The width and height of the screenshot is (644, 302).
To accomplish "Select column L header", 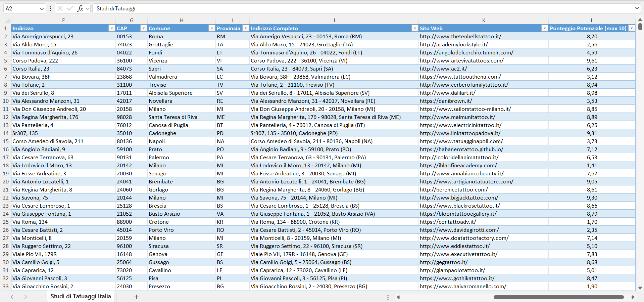I will (592, 20).
